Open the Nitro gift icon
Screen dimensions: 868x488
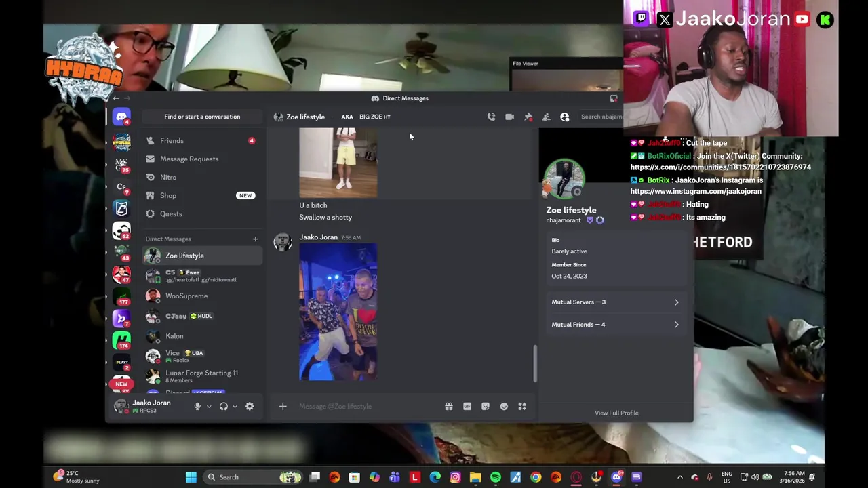coord(448,407)
